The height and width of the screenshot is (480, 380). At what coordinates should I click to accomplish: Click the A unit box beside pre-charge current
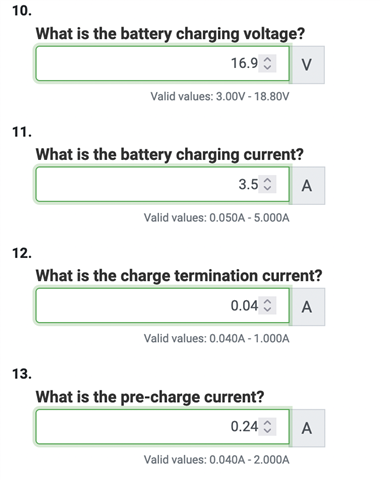click(x=307, y=428)
